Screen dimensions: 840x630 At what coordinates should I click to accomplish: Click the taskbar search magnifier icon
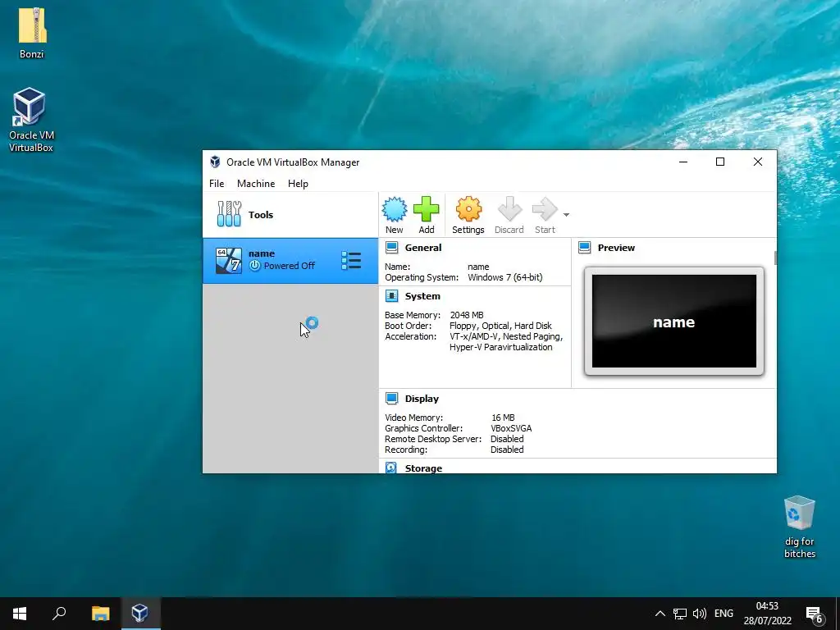tap(59, 614)
